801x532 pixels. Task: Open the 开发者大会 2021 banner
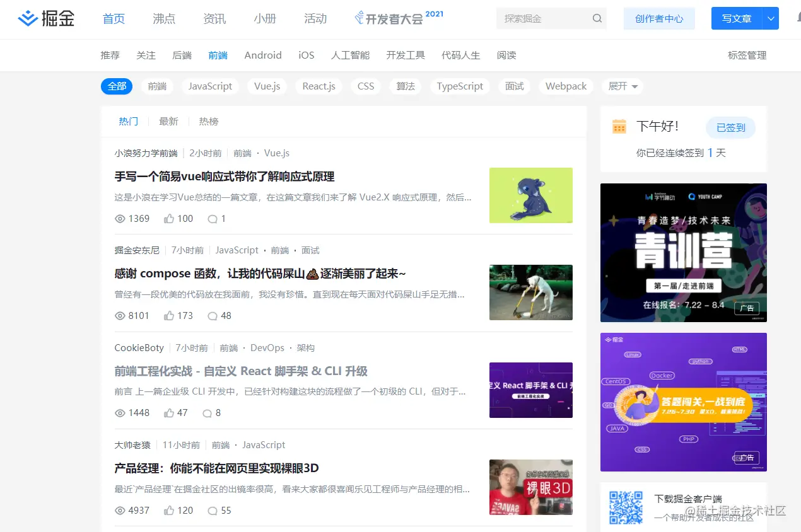point(399,18)
